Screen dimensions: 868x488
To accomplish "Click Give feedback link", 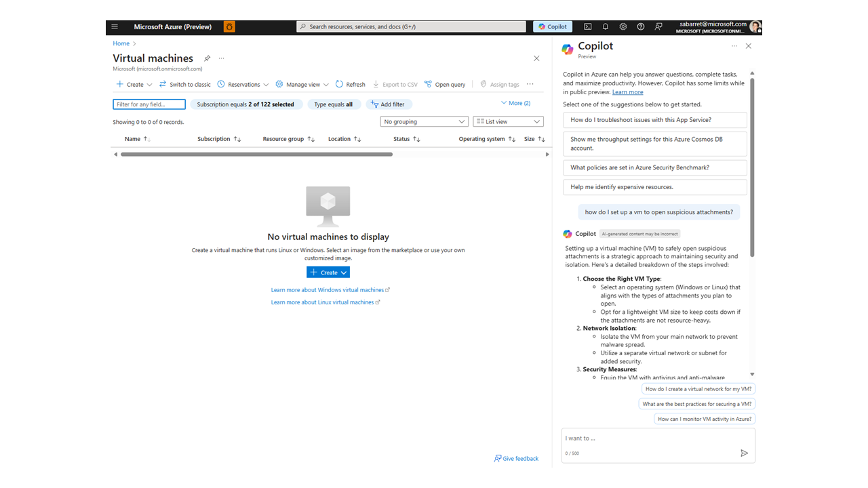I will 517,459.
